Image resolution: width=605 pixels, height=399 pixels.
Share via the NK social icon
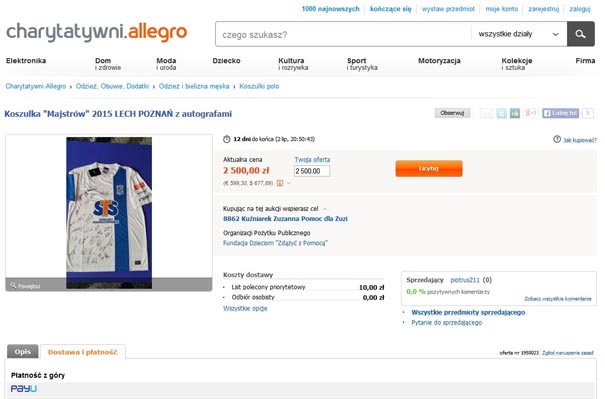click(x=515, y=113)
